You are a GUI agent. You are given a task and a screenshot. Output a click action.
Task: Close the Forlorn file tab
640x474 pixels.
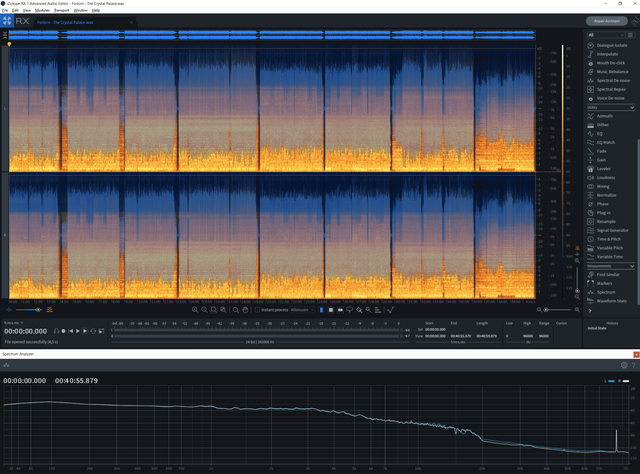(131, 22)
